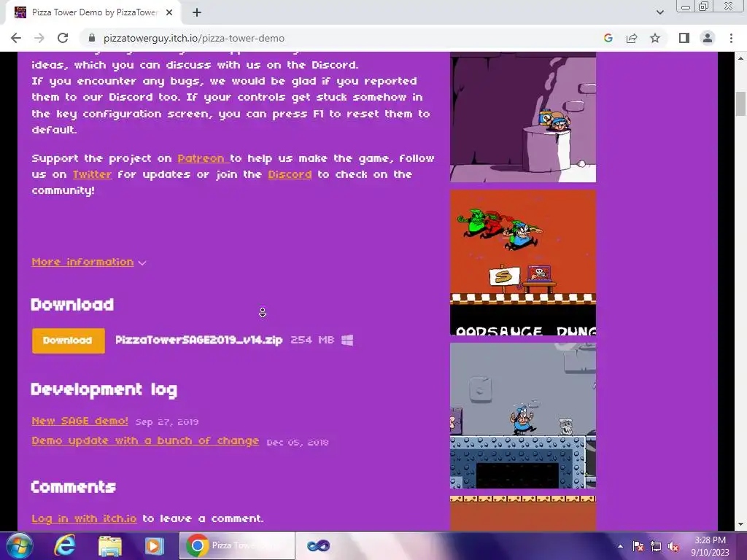747x560 pixels.
Task: Open Windows Explorer folder in taskbar
Action: point(109,545)
